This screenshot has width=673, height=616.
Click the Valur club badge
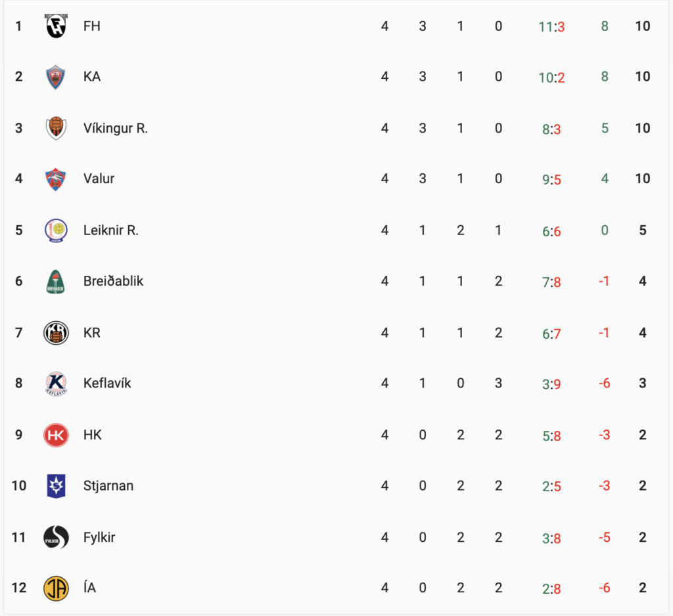tap(56, 179)
